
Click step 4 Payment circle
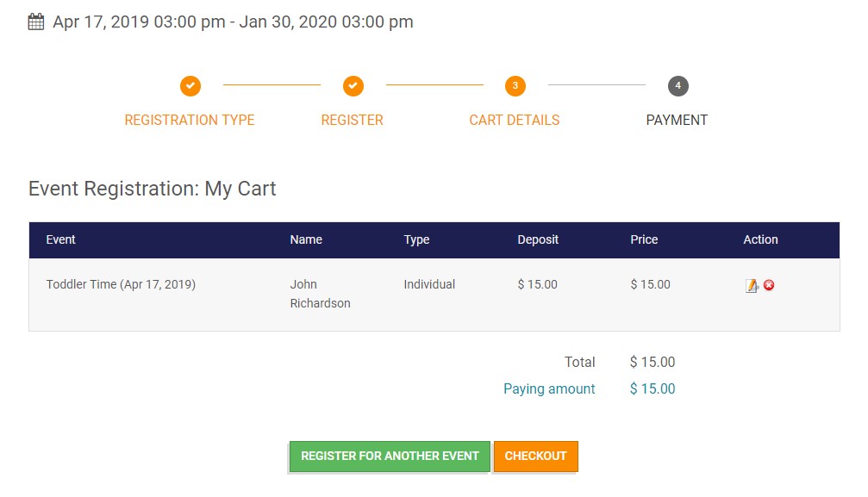pyautogui.click(x=678, y=86)
